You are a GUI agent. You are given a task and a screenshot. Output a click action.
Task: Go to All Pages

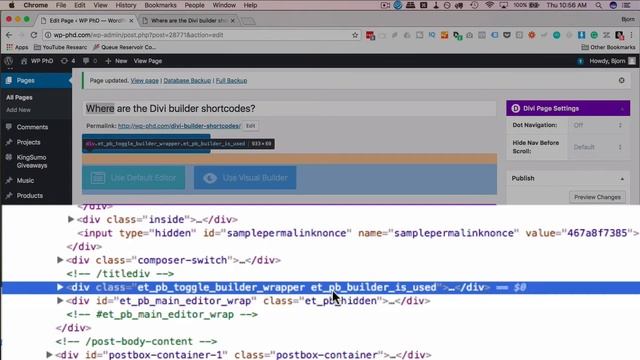tap(19, 98)
